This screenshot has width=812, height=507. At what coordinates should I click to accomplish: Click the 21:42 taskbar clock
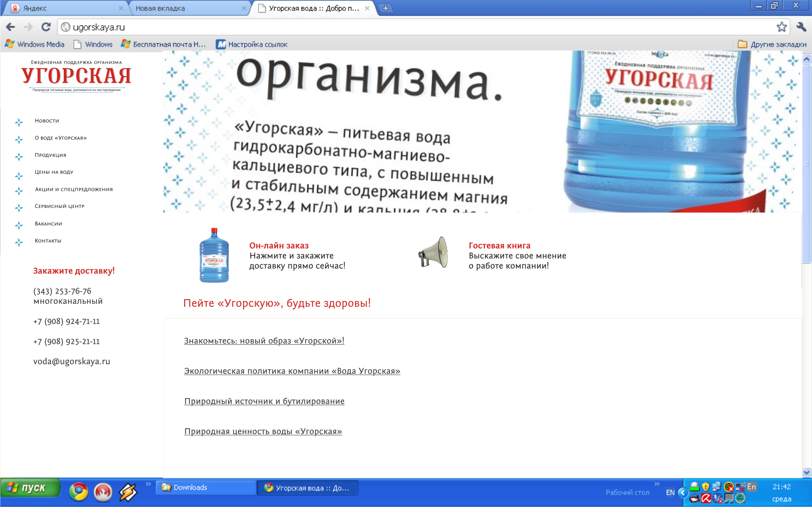(782, 487)
